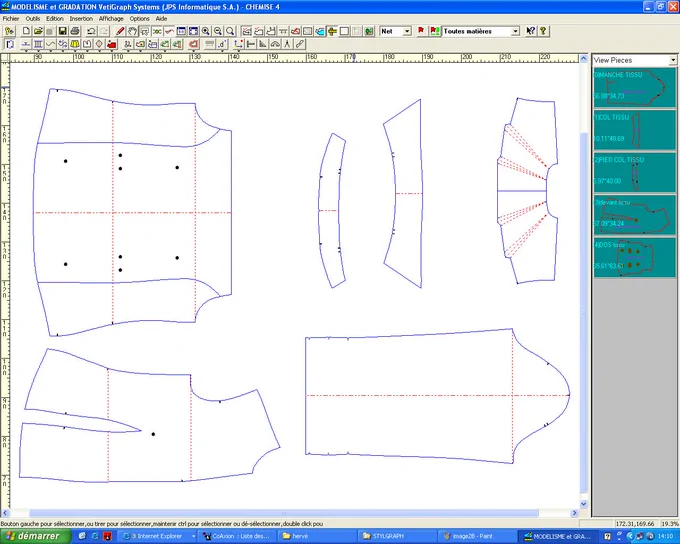680x544 pixels.
Task: Toggle the yellow cross display button
Action: point(332,31)
